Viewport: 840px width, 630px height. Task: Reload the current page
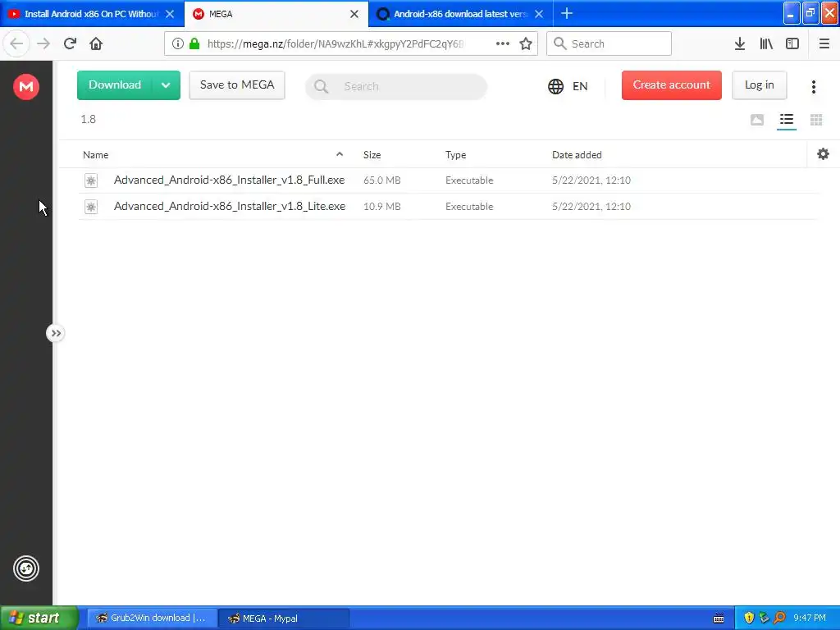pyautogui.click(x=70, y=43)
